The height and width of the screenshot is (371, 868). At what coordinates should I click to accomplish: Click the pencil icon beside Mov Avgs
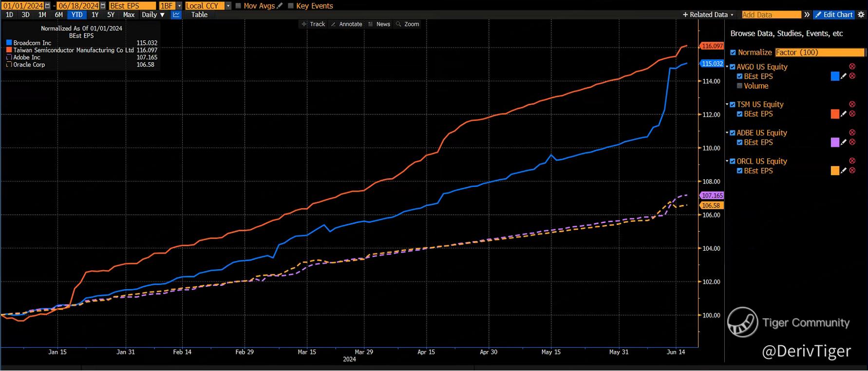point(280,6)
